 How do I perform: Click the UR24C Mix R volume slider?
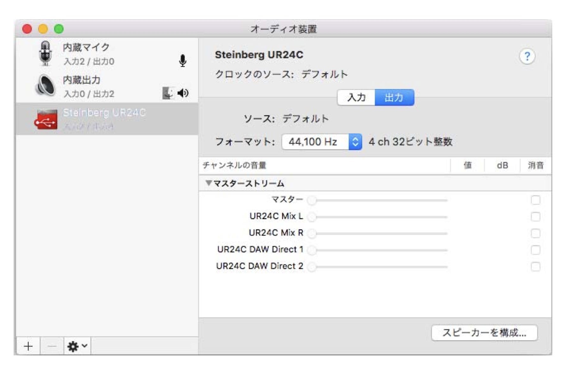(378, 233)
